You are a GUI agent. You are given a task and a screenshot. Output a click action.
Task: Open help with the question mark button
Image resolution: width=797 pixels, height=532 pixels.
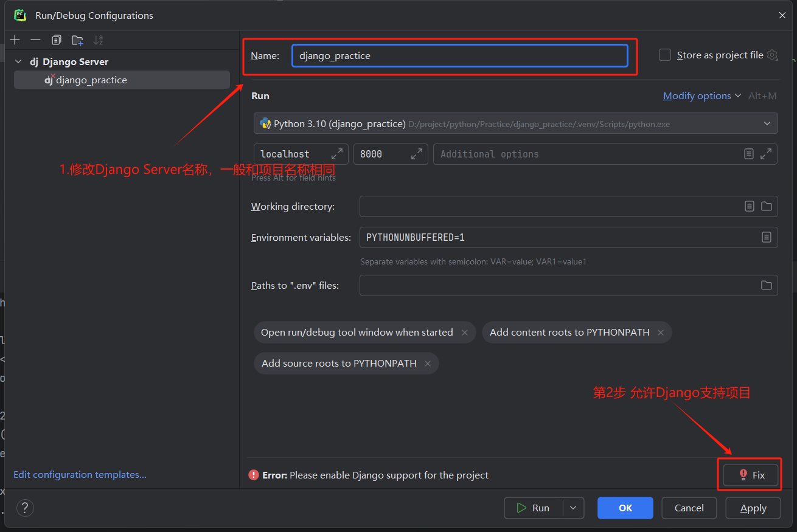25,508
